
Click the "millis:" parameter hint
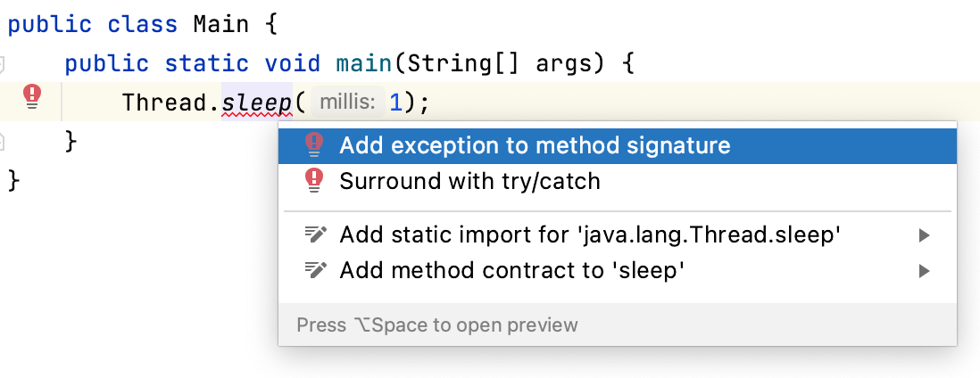pos(348,102)
